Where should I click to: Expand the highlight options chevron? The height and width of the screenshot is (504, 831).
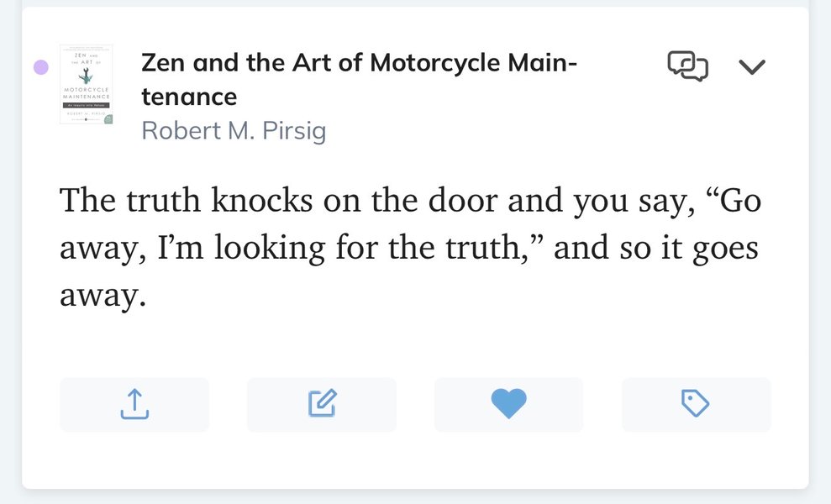(x=751, y=66)
